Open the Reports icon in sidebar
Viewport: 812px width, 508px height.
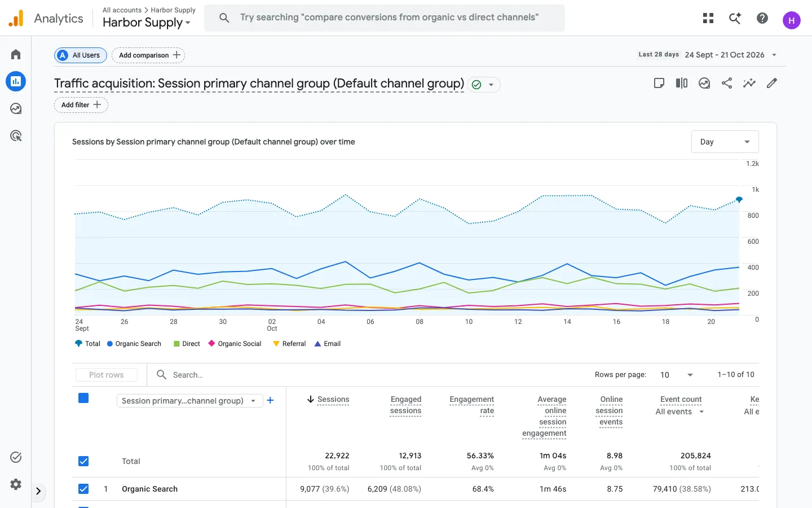tap(16, 81)
